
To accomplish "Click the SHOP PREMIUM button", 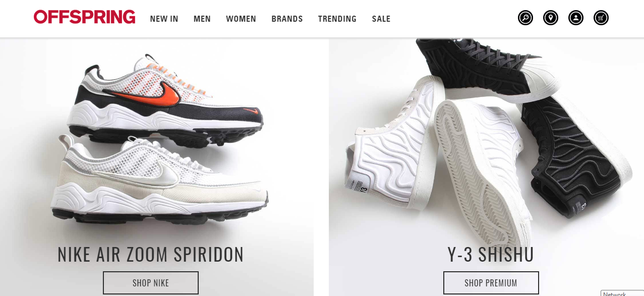I will pyautogui.click(x=491, y=283).
